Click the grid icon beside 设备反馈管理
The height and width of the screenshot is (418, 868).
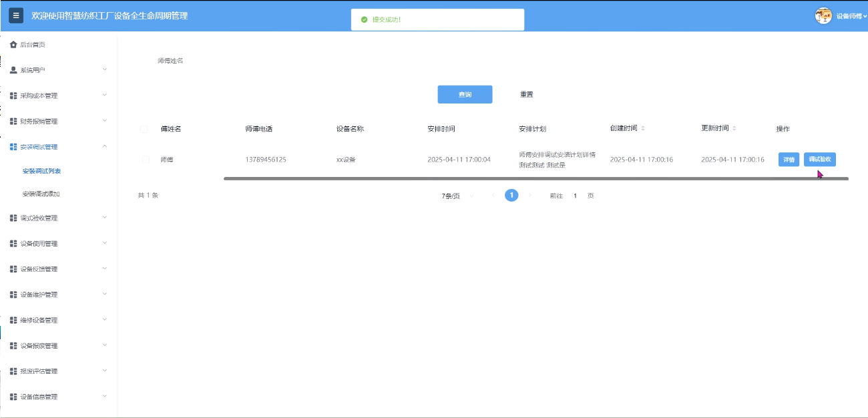[13, 269]
